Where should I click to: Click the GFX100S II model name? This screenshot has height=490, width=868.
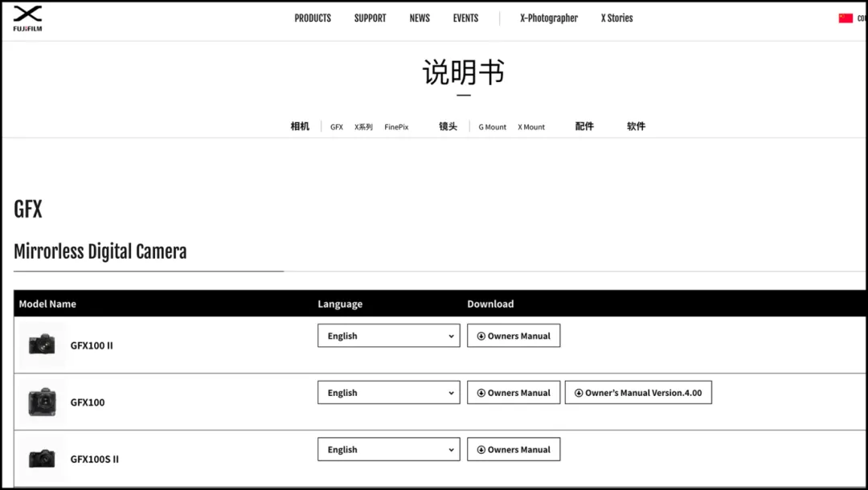point(94,459)
